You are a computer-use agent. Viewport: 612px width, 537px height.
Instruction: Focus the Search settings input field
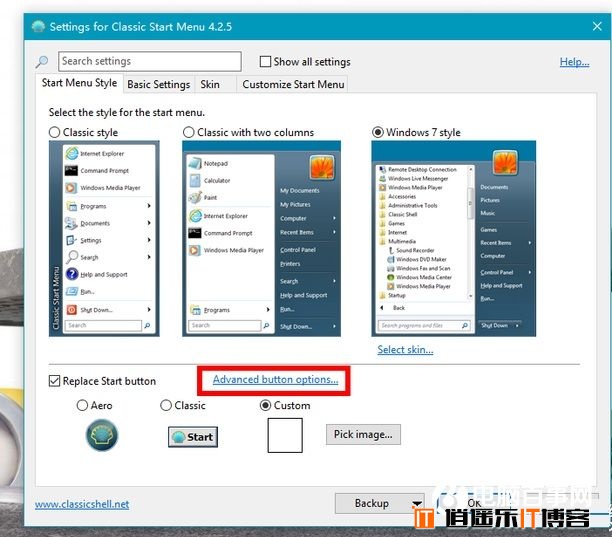pyautogui.click(x=149, y=61)
